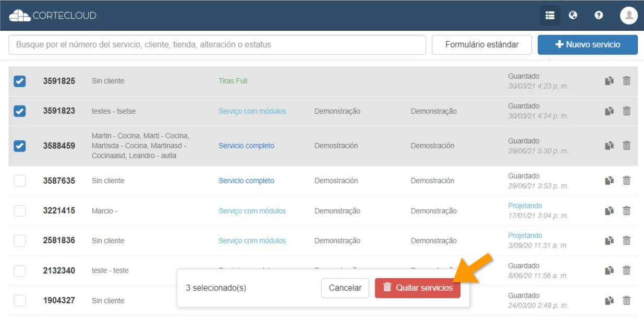Check the checkbox for service 3221415
Viewport: 644px width, 318px height.
coord(19,211)
